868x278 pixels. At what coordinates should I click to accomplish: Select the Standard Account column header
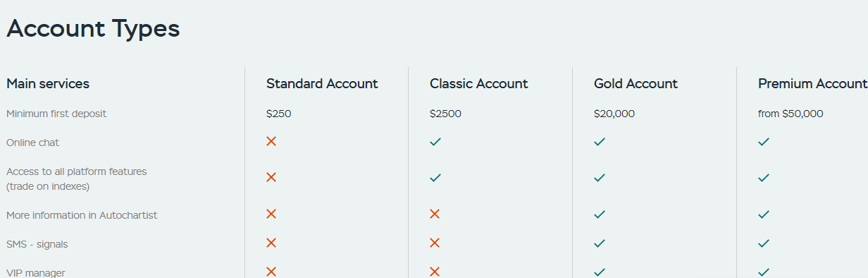[x=322, y=83]
